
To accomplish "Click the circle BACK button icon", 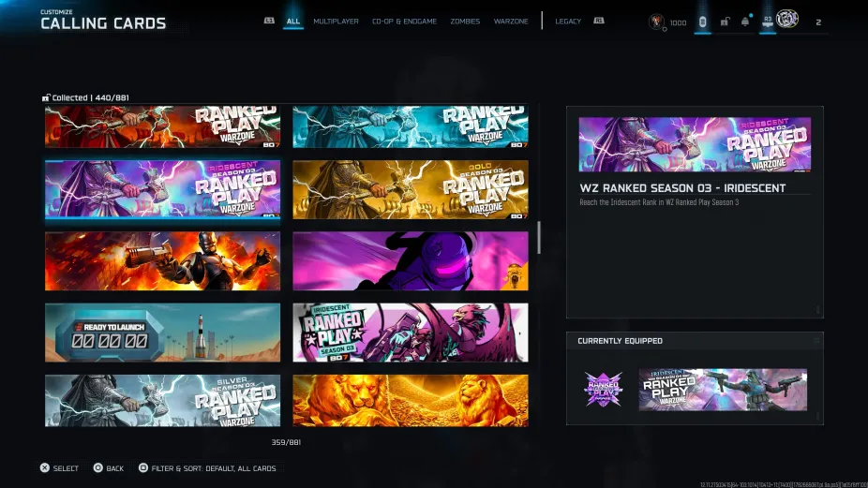I will coord(98,468).
